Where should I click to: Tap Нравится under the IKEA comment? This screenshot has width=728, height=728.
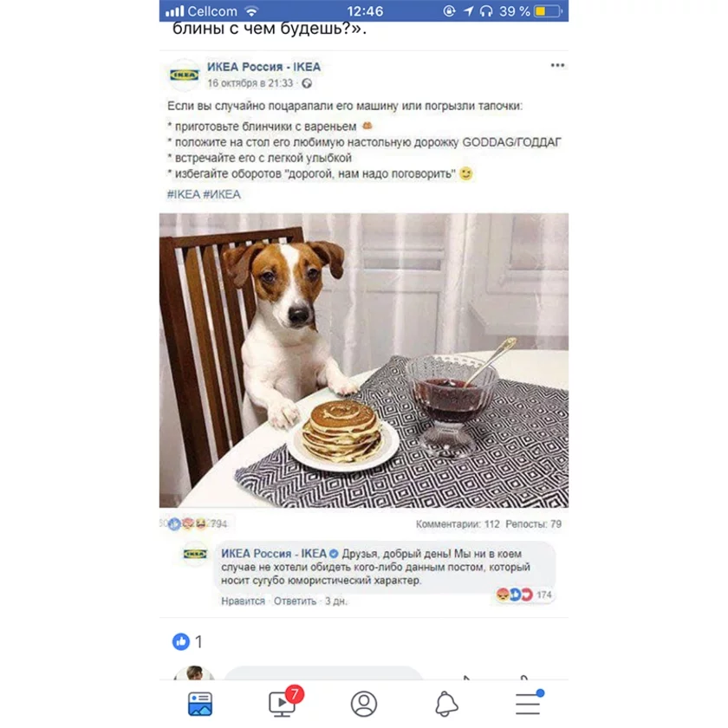(243, 601)
